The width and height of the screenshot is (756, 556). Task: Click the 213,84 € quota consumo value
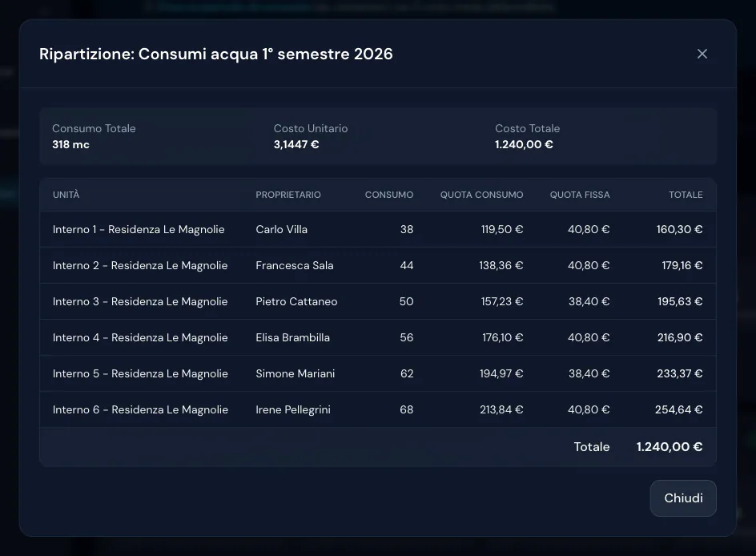click(x=501, y=410)
